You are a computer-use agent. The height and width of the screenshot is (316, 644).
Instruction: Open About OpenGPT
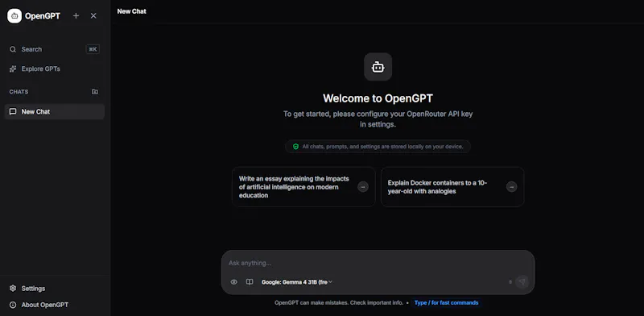point(54,305)
